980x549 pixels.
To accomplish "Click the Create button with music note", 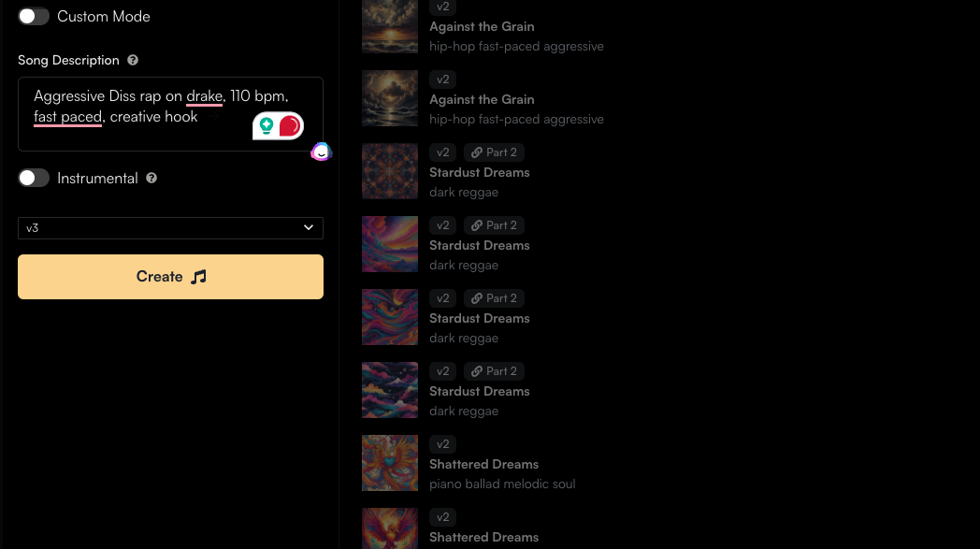I will pyautogui.click(x=170, y=277).
